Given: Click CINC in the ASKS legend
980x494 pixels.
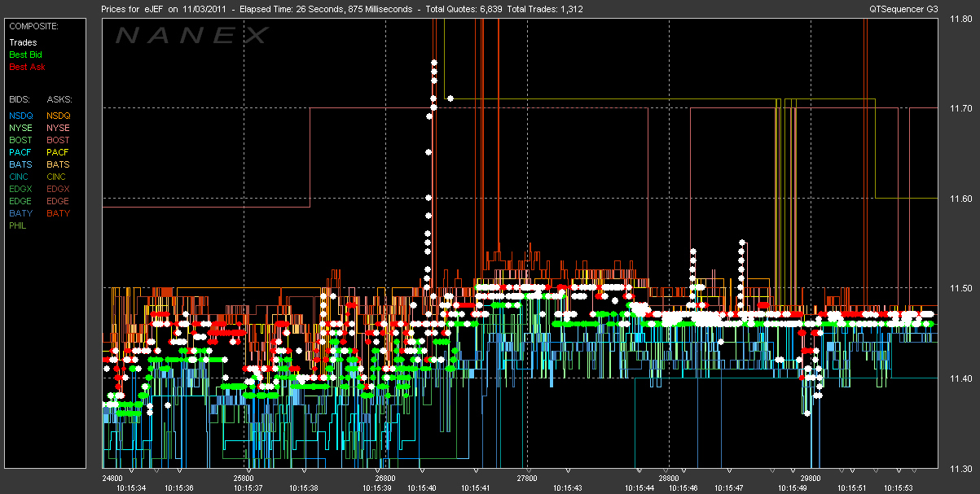Looking at the screenshot, I should 57,176.
